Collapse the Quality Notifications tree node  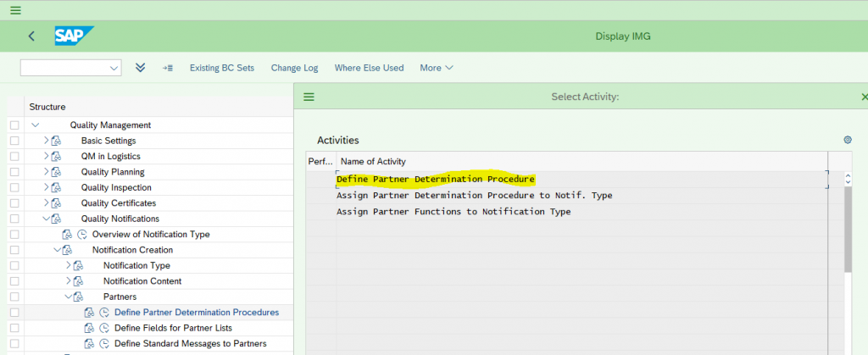coord(47,219)
